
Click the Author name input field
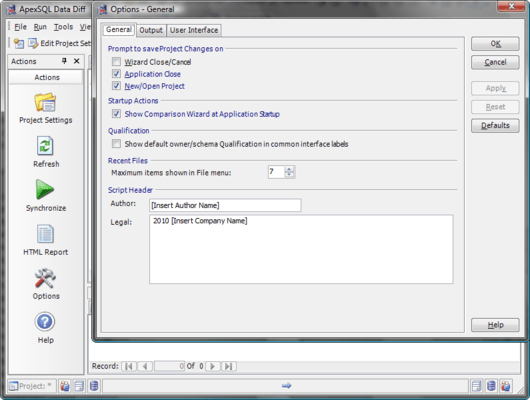click(x=225, y=205)
